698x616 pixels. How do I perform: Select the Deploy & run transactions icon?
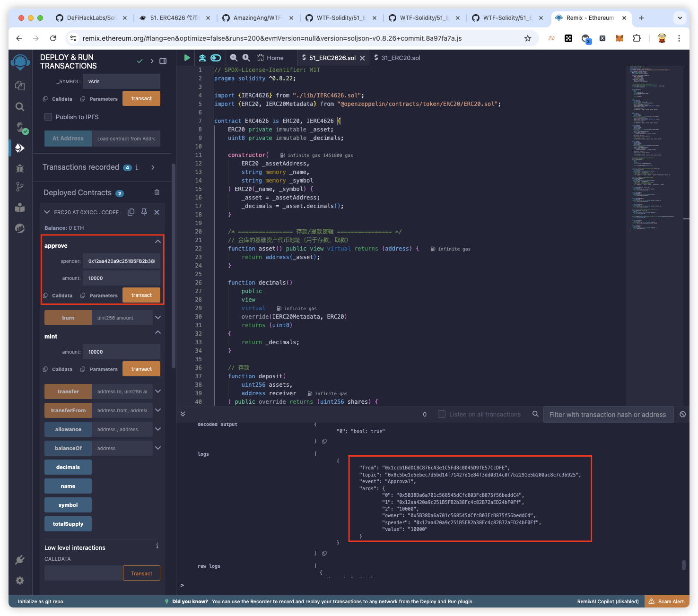tap(19, 148)
